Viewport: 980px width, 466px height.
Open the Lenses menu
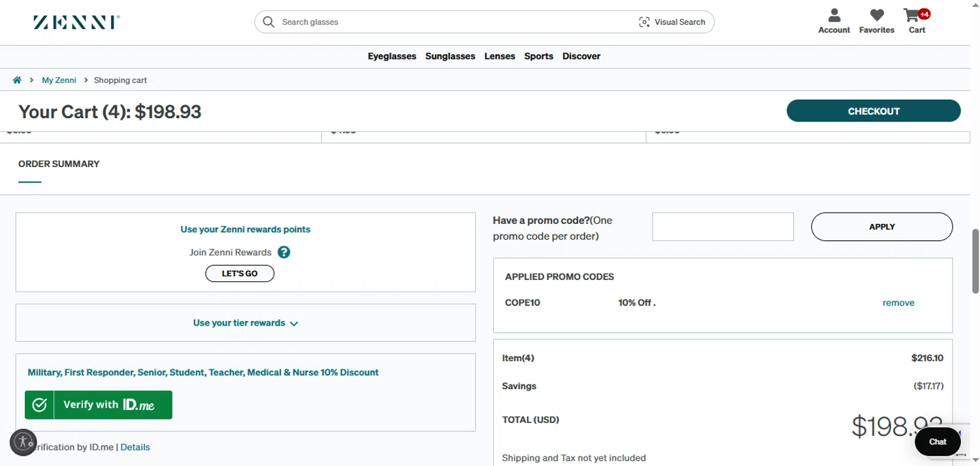(x=500, y=56)
